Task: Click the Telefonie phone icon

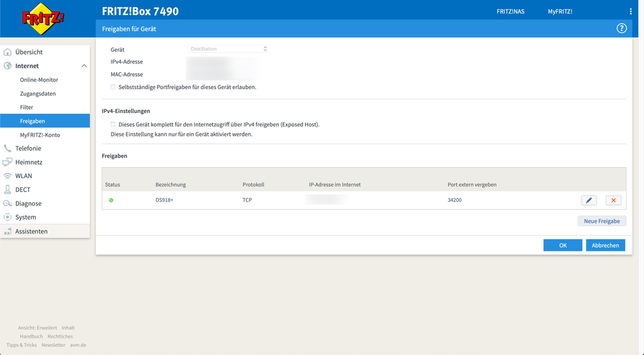Action: [7, 148]
